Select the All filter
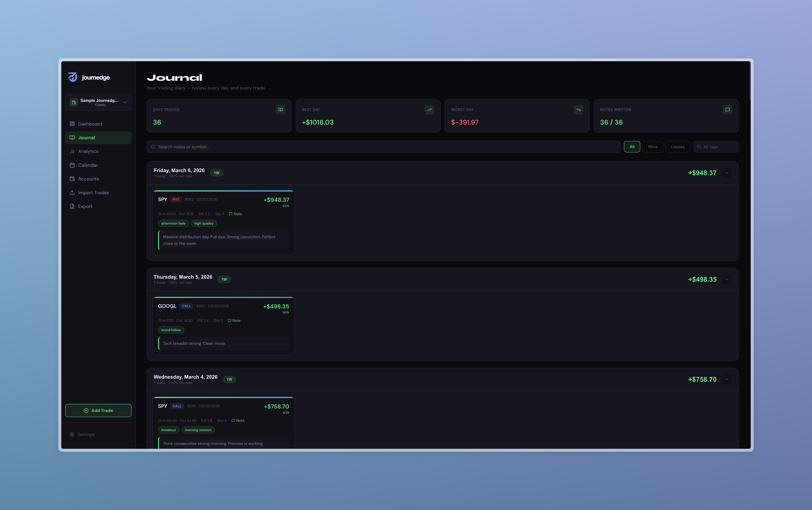Image resolution: width=812 pixels, height=510 pixels. click(632, 147)
